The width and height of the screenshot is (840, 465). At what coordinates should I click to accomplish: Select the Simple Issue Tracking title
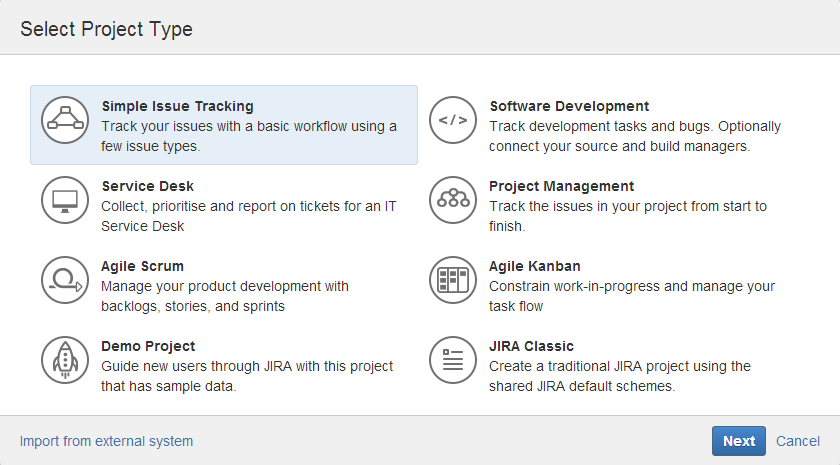(177, 106)
